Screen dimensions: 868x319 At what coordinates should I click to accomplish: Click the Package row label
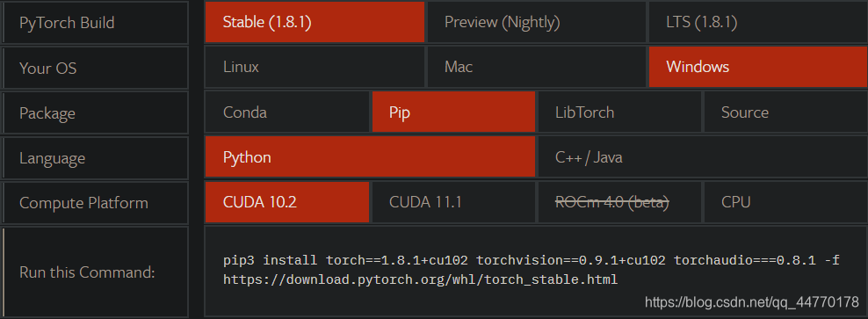95,112
